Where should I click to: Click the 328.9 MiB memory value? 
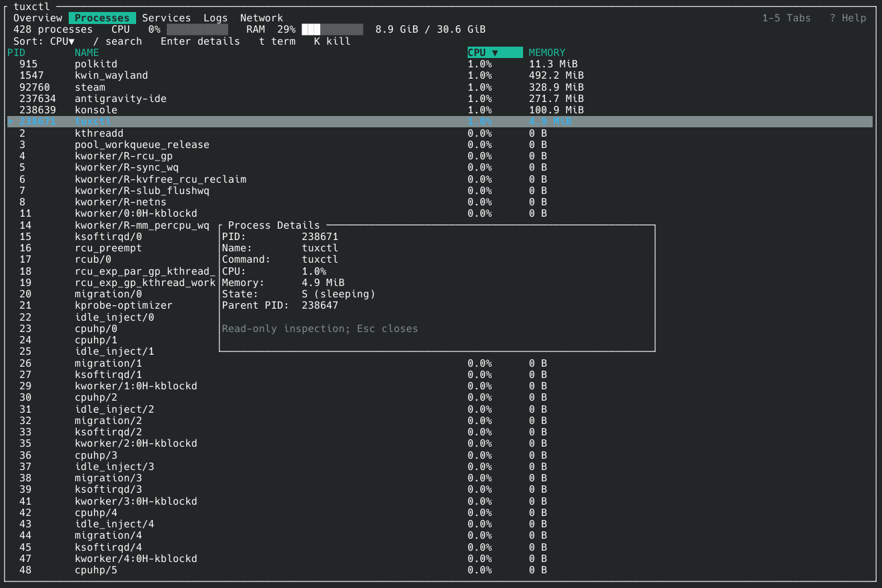pyautogui.click(x=556, y=87)
